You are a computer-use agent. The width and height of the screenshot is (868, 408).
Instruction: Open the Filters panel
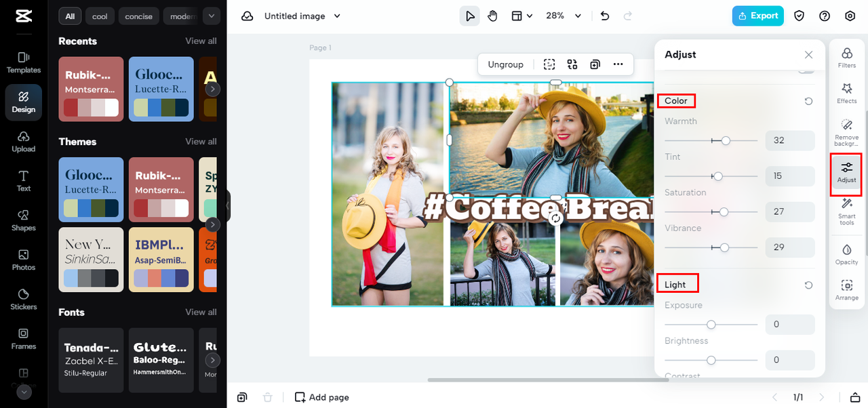[846, 58]
